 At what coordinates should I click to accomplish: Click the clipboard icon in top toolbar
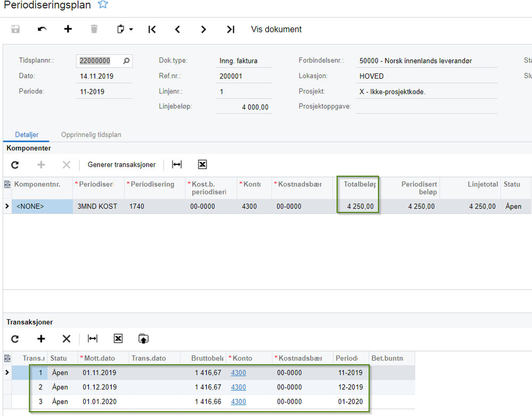(x=120, y=29)
